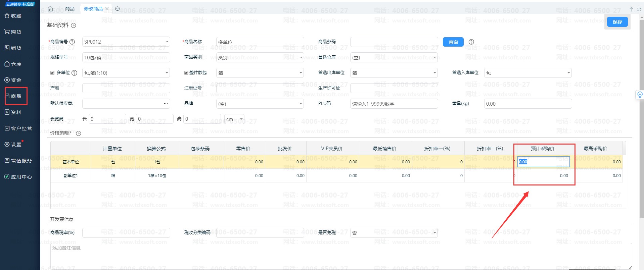Uncheck the 整件散包 checkbox

tap(186, 73)
